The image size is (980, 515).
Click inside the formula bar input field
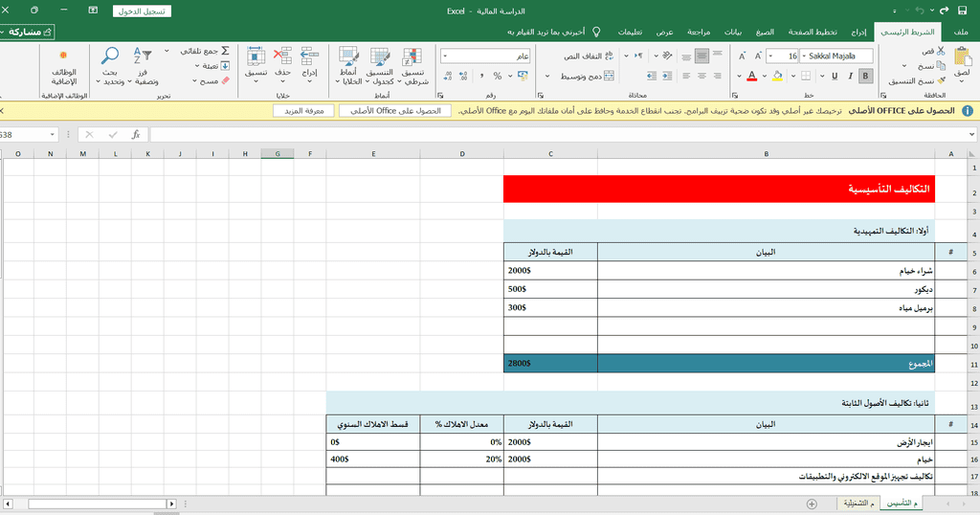pos(555,135)
